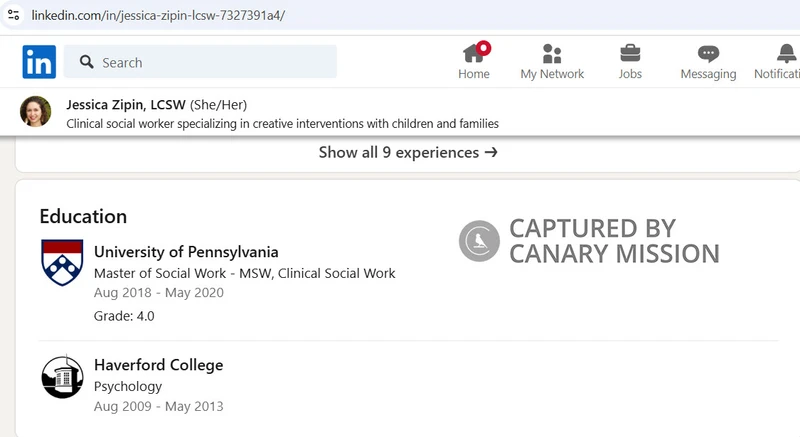Open My Network people icon

coord(552,54)
